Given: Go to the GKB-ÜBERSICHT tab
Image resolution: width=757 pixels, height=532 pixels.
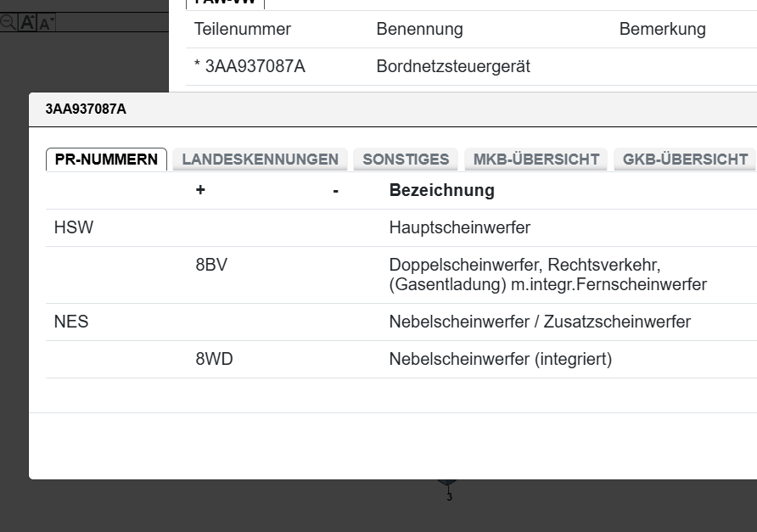Looking at the screenshot, I should click(685, 160).
